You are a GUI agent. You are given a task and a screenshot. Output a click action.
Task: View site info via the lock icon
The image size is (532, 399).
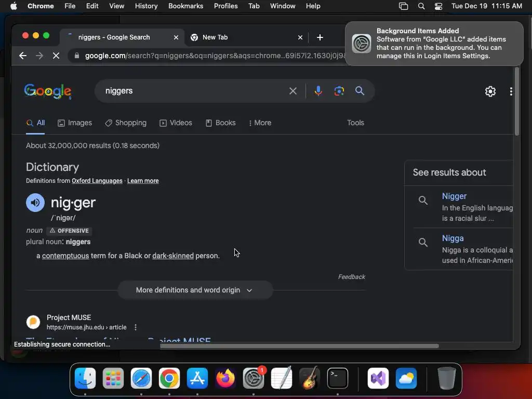77,56
